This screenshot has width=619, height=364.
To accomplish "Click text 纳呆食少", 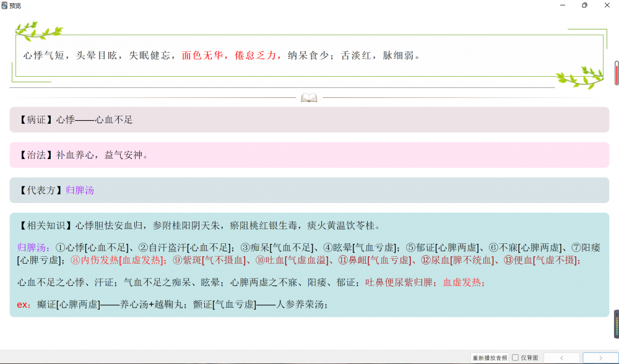I will [x=308, y=56].
